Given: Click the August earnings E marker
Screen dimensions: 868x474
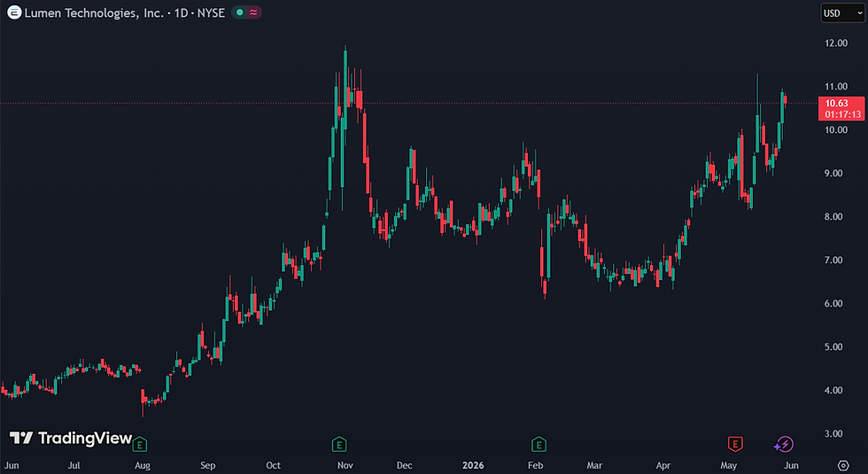Looking at the screenshot, I should pos(140,444).
